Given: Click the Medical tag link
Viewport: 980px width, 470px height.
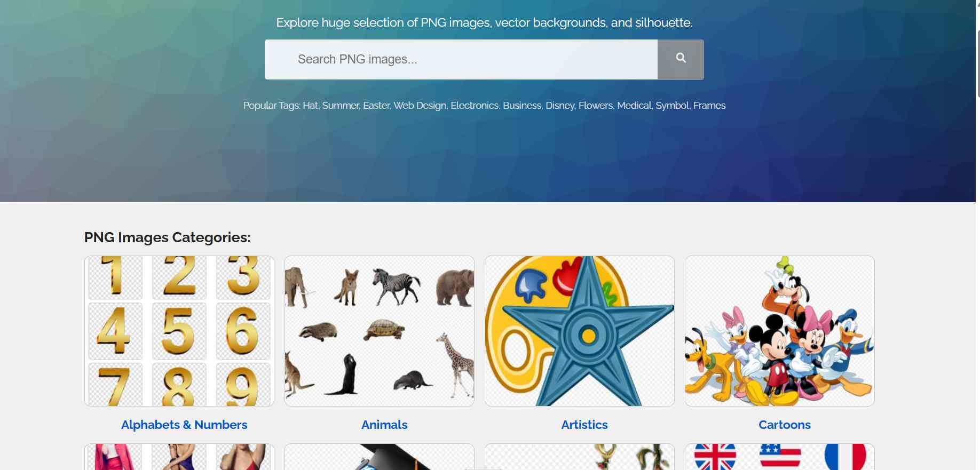Looking at the screenshot, I should click(635, 106).
